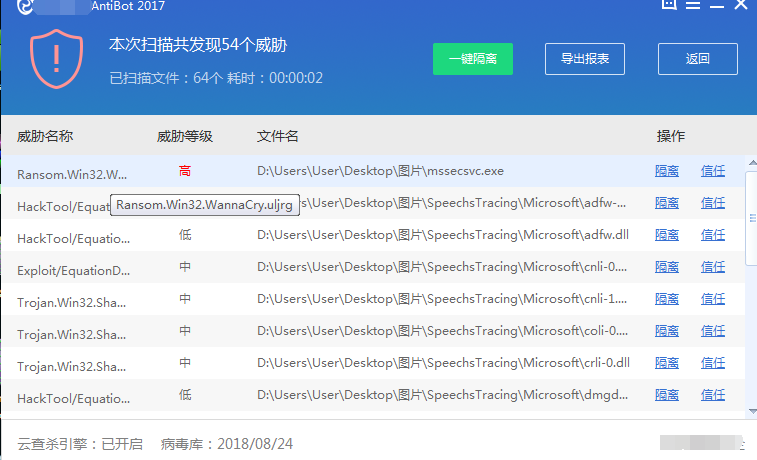Click 云查杀引擎：已开启 status text
Screen dimensions: 757x460
coord(80,444)
